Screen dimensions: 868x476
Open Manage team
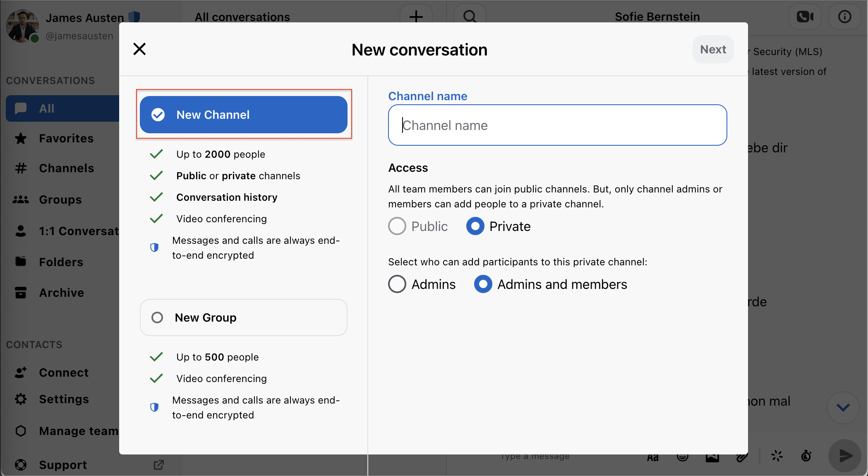(x=66, y=431)
